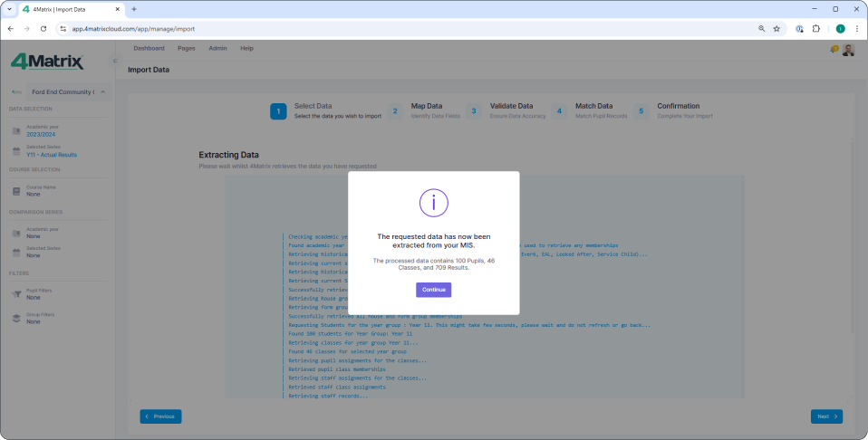Click the Course Name book icon
This screenshot has width=868, height=440.
point(16,190)
